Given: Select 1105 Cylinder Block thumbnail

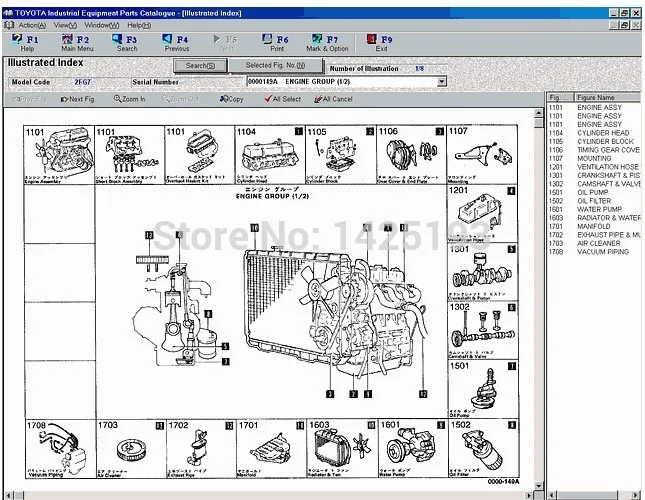Looking at the screenshot, I should 341,155.
